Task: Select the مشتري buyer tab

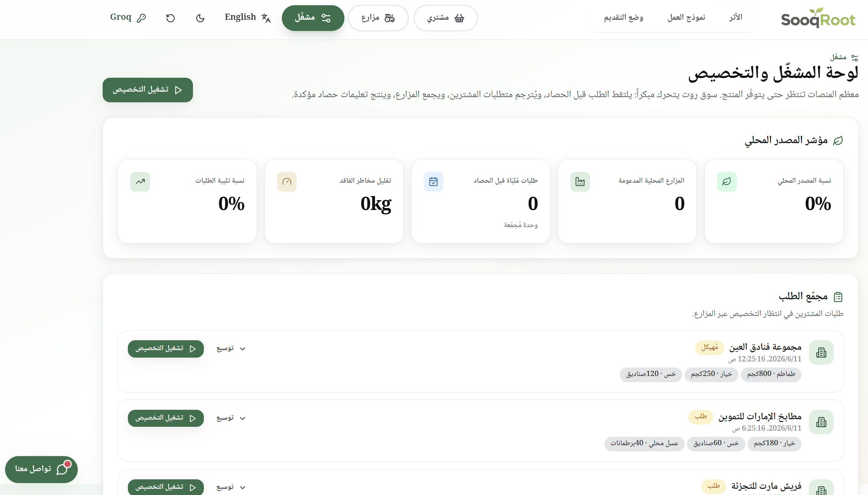Action: pos(446,18)
